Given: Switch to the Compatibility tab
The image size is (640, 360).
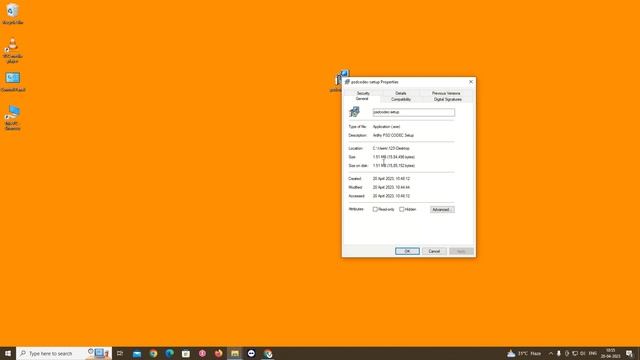Looking at the screenshot, I should (401, 99).
